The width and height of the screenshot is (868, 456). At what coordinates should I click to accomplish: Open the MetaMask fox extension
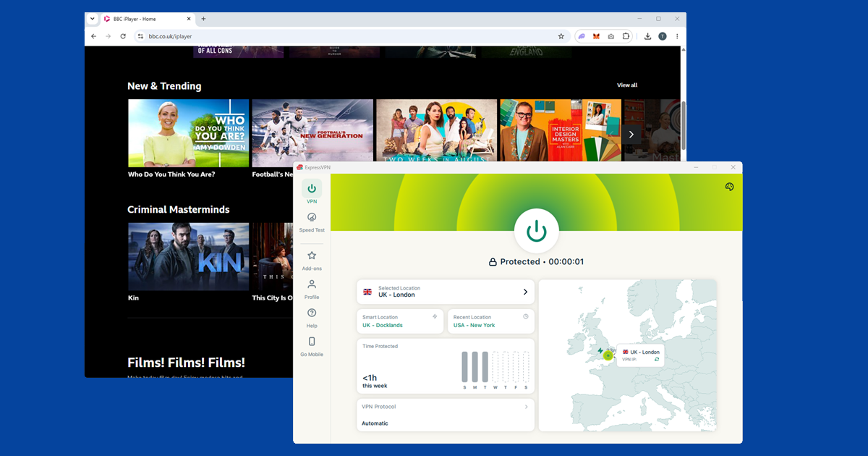[597, 36]
